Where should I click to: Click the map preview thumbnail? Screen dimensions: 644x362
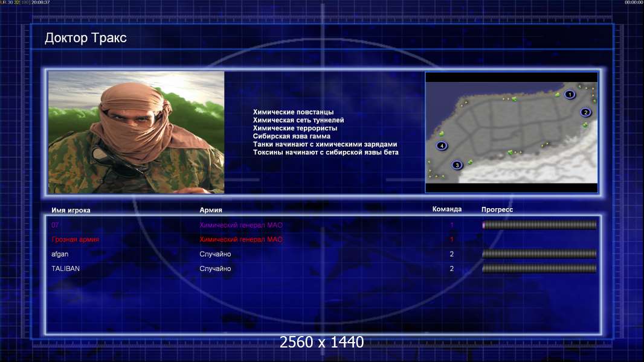coord(511,132)
